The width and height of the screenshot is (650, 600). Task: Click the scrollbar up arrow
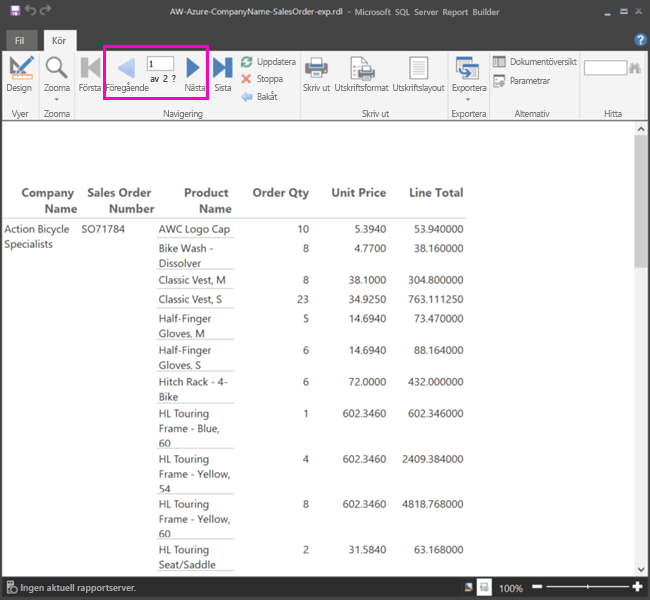641,129
